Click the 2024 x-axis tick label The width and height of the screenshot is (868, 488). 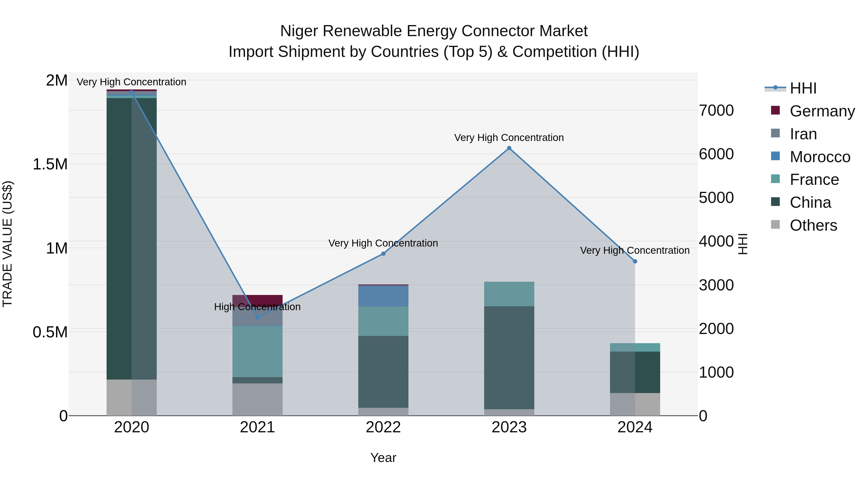click(635, 427)
